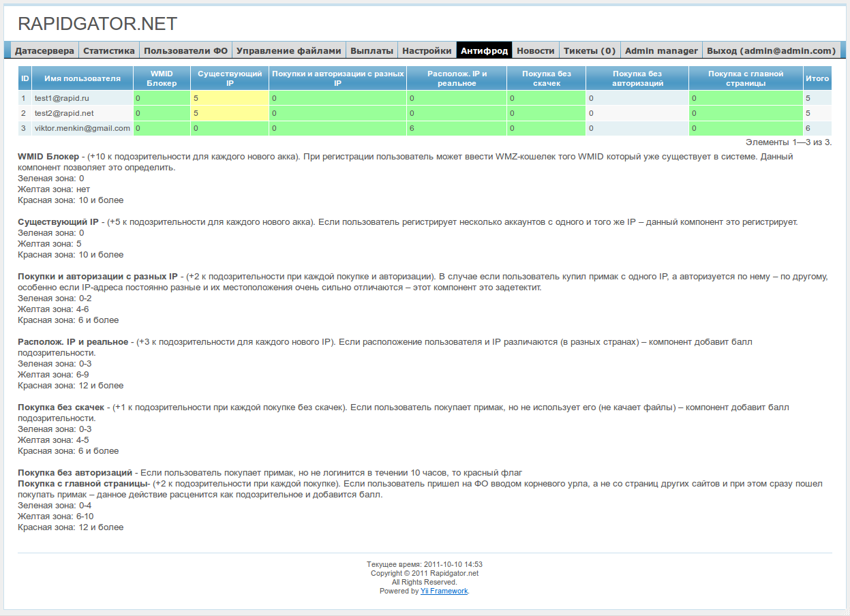This screenshot has width=850, height=616.
Task: Sort by Имя пользователя column header
Action: click(x=82, y=78)
